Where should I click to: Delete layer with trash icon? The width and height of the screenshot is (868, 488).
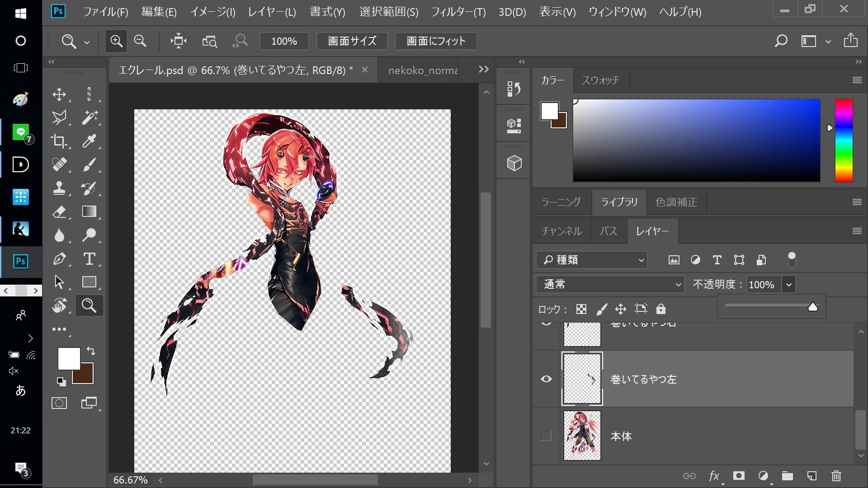(836, 476)
